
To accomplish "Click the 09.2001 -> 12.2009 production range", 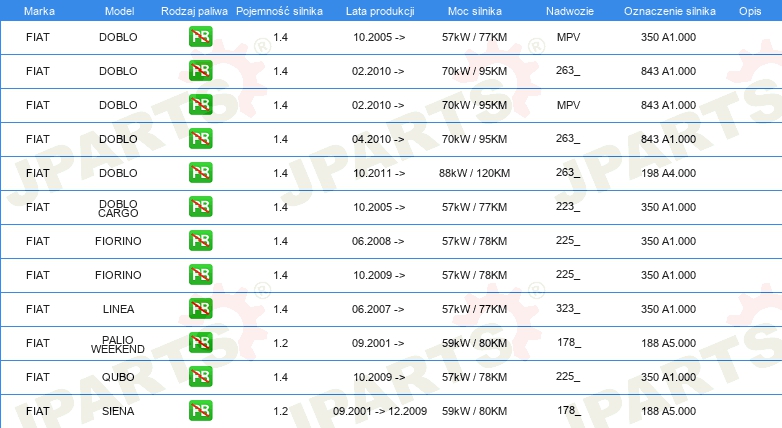I will tap(380, 411).
